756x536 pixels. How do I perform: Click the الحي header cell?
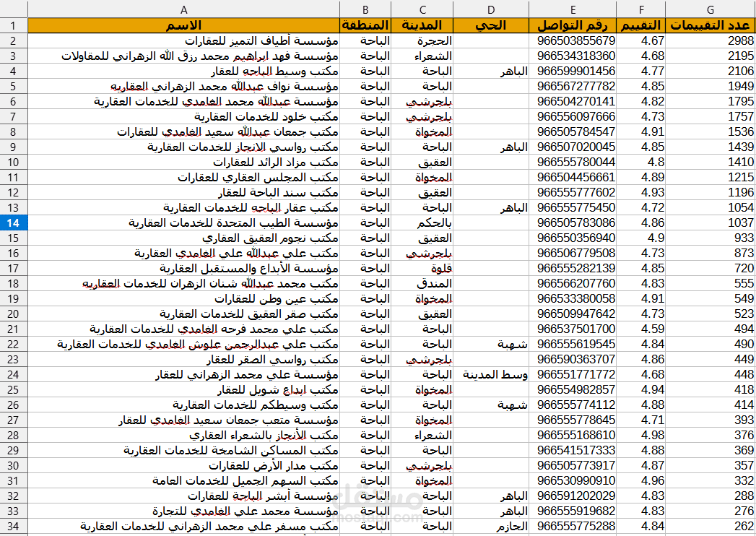(x=491, y=25)
